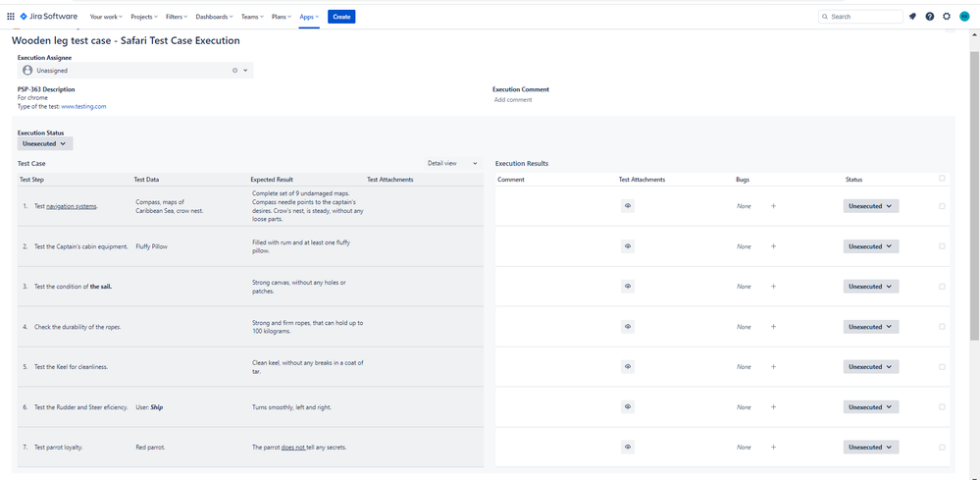Screen dimensions: 980x480
Task: Open the Filters menu
Action: [x=177, y=17]
